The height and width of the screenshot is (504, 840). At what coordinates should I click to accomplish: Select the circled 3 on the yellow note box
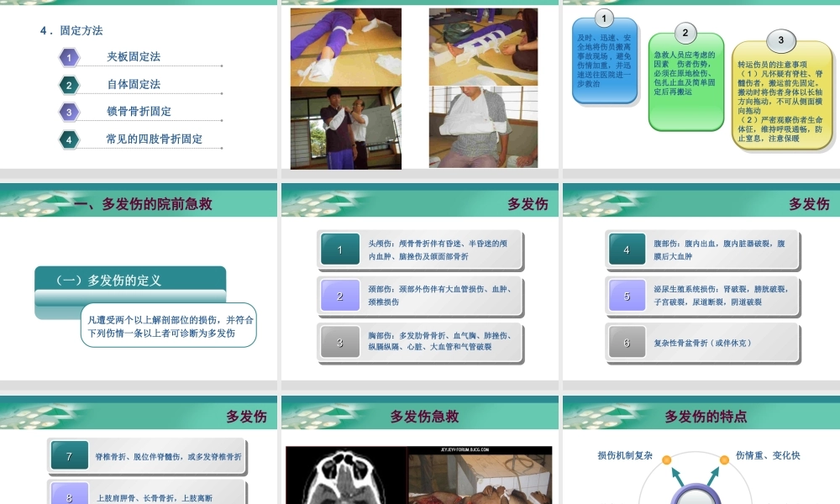tap(780, 40)
